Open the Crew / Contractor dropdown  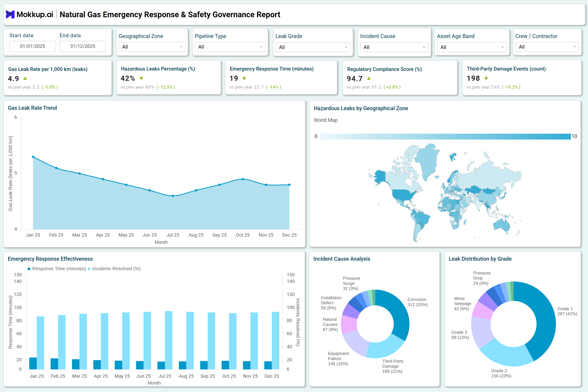click(x=547, y=47)
